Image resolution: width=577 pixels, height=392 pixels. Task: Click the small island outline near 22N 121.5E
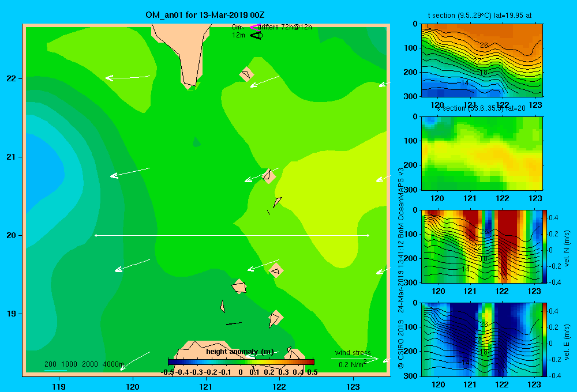click(x=246, y=74)
